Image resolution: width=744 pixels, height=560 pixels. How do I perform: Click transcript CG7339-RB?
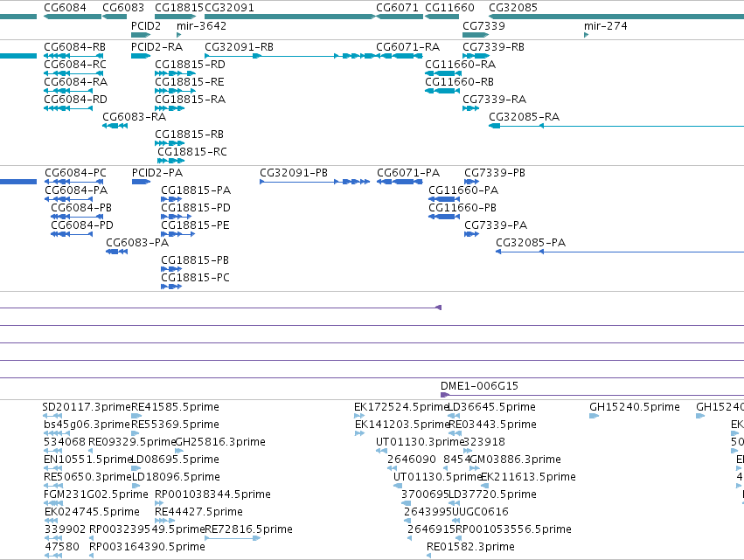tap(493, 47)
